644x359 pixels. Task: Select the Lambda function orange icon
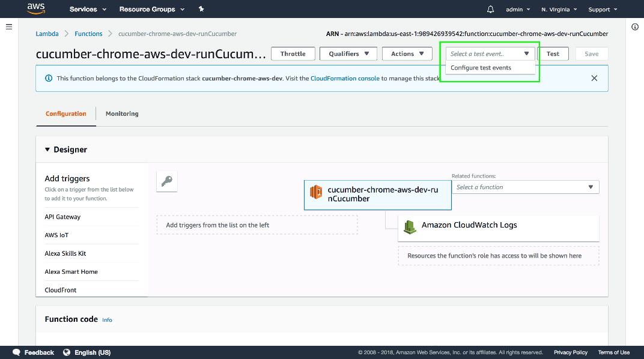[x=316, y=192]
